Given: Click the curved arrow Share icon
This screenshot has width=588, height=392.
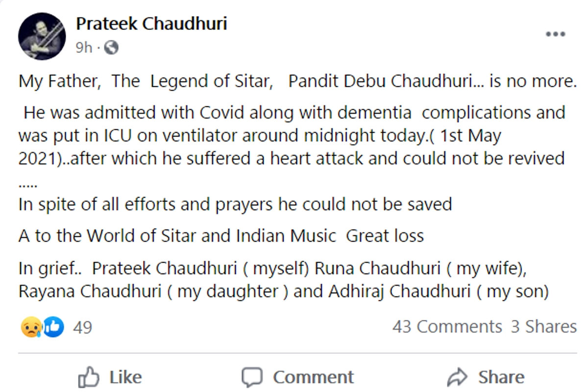Looking at the screenshot, I should pyautogui.click(x=458, y=377).
